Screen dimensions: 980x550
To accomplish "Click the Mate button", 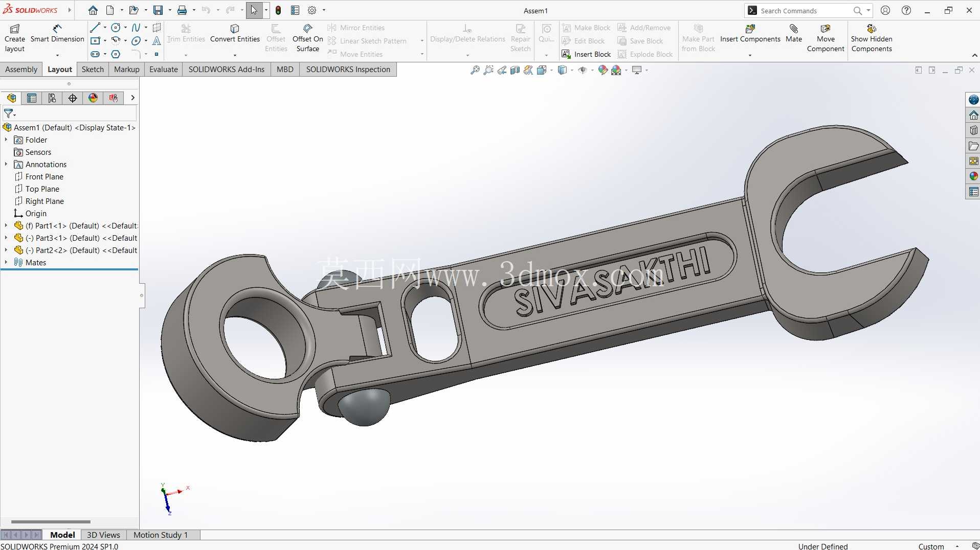I will pos(794,34).
